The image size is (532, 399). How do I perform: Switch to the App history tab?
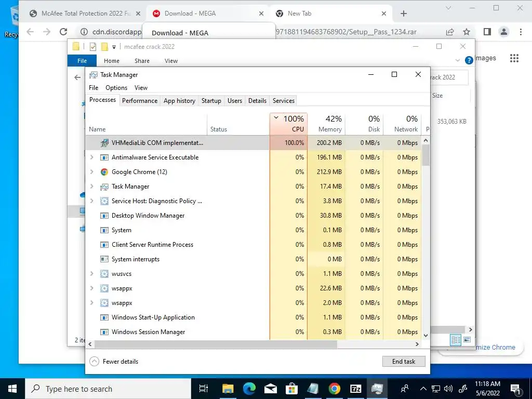pyautogui.click(x=179, y=101)
